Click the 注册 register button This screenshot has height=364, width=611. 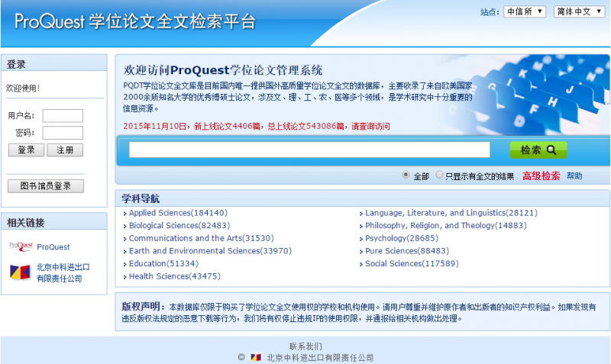coord(65,150)
